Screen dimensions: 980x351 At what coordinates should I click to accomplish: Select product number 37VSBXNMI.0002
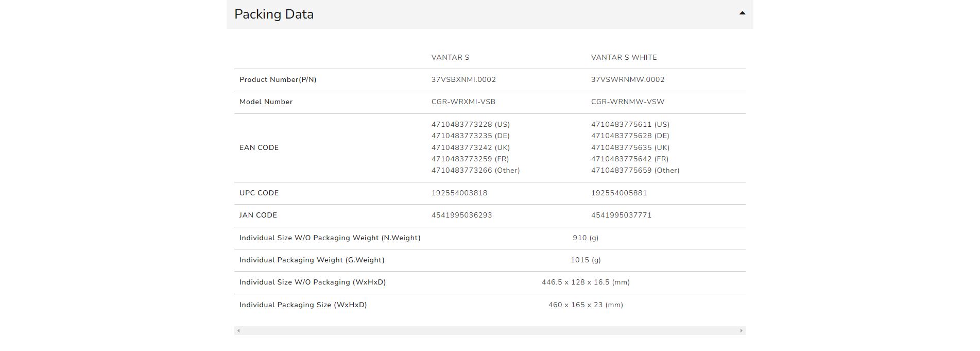pyautogui.click(x=463, y=80)
